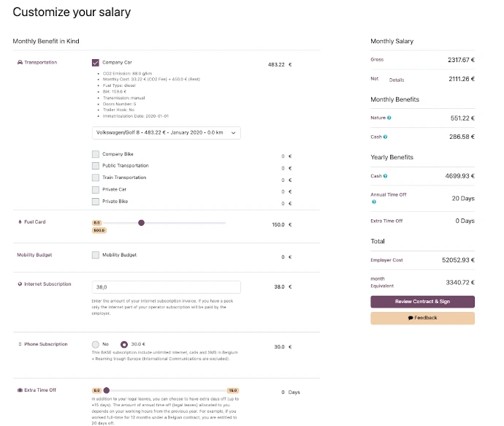The width and height of the screenshot is (504, 426).
Task: Enable the Public Transportation checkbox
Action: click(96, 166)
